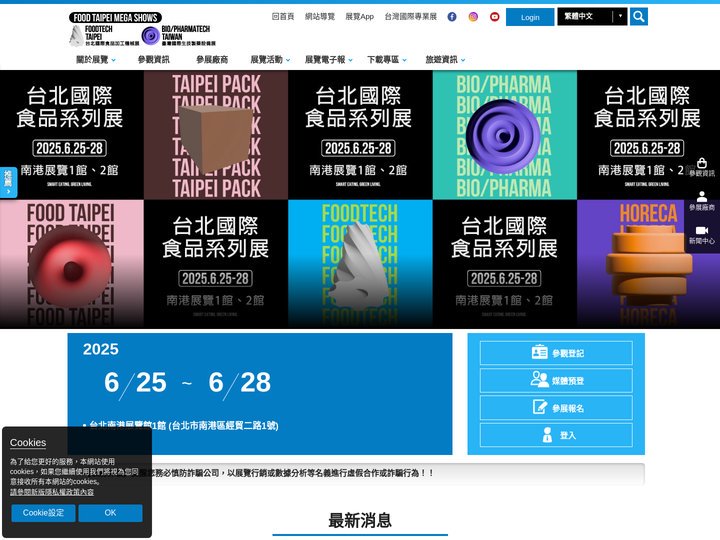Screen dimensions: 720x540
Task: Open the 展覽App link
Action: click(x=360, y=17)
